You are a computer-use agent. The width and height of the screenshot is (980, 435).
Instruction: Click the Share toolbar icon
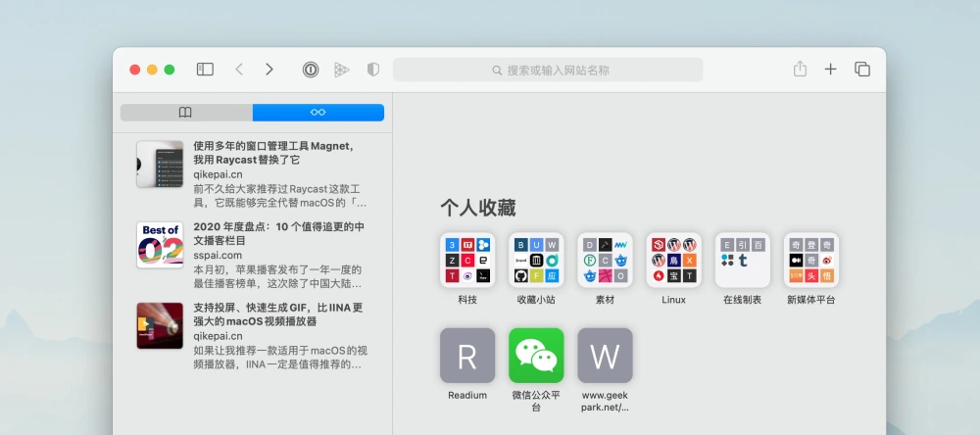click(x=800, y=69)
